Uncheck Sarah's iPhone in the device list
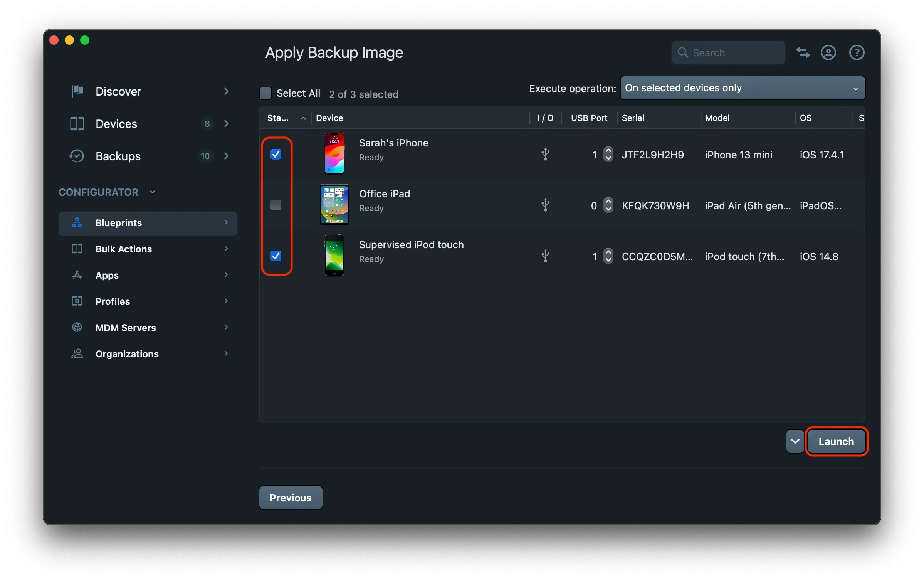The height and width of the screenshot is (582, 924). coord(276,154)
